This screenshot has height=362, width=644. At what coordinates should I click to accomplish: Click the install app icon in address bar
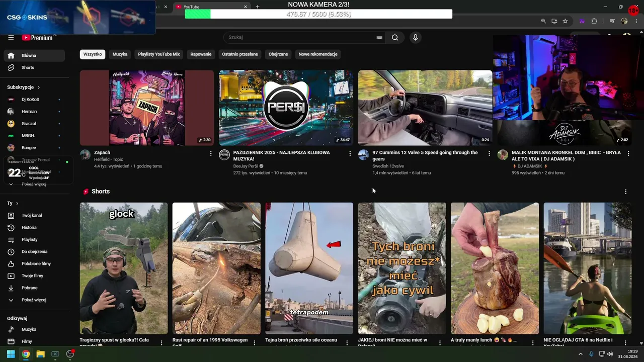tap(554, 21)
